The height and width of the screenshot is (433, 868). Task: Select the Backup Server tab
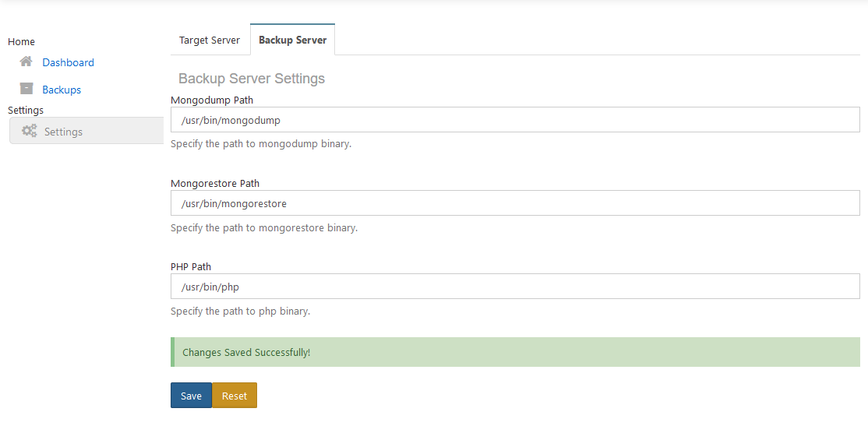coord(292,40)
